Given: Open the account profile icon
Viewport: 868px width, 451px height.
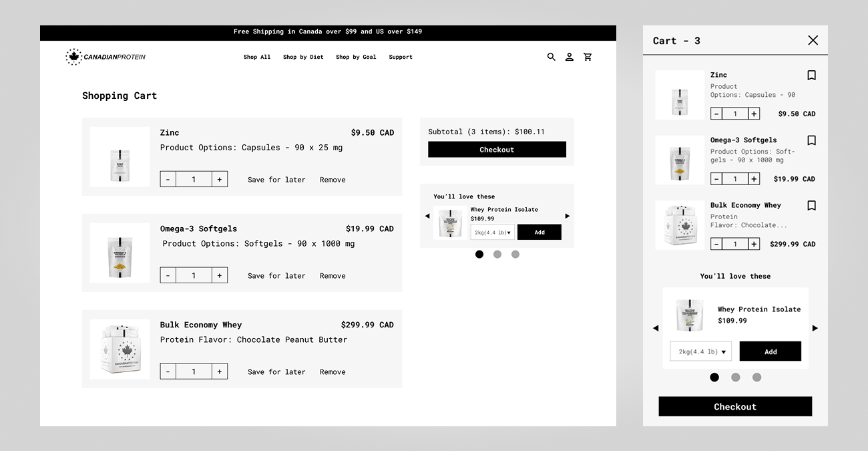Looking at the screenshot, I should [570, 57].
